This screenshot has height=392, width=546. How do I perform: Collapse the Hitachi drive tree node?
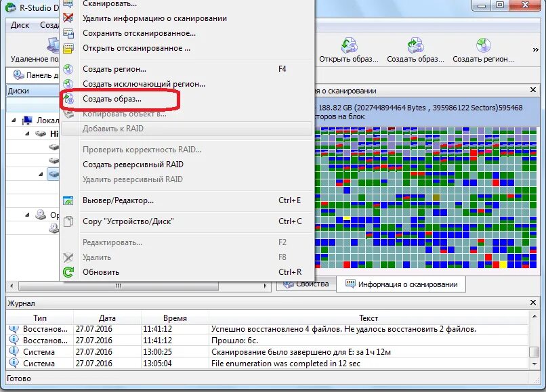[27, 133]
